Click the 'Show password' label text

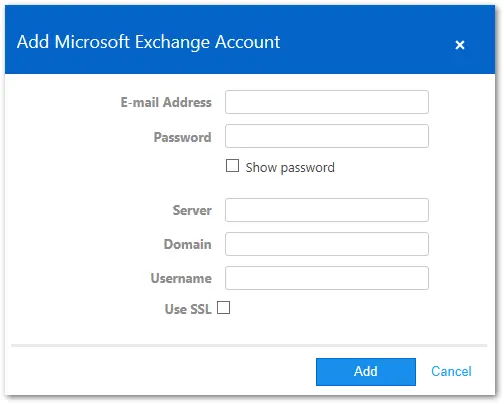290,168
